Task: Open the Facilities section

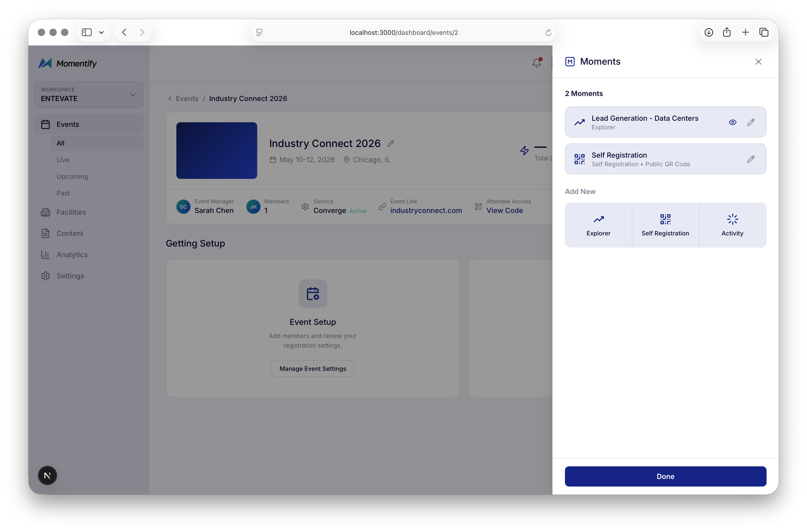Action: [x=71, y=212]
